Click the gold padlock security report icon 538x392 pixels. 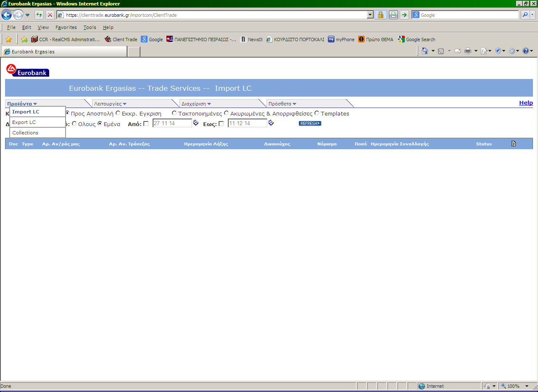click(380, 15)
